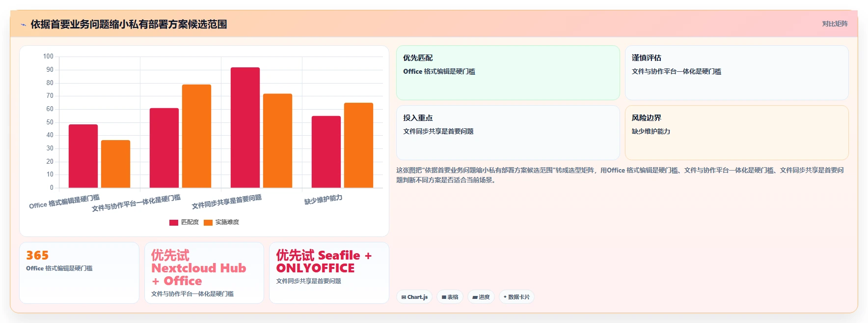The image size is (868, 323).
Task: Click the x-axis label 文件同步共享是首要问题
Action: pyautogui.click(x=226, y=202)
